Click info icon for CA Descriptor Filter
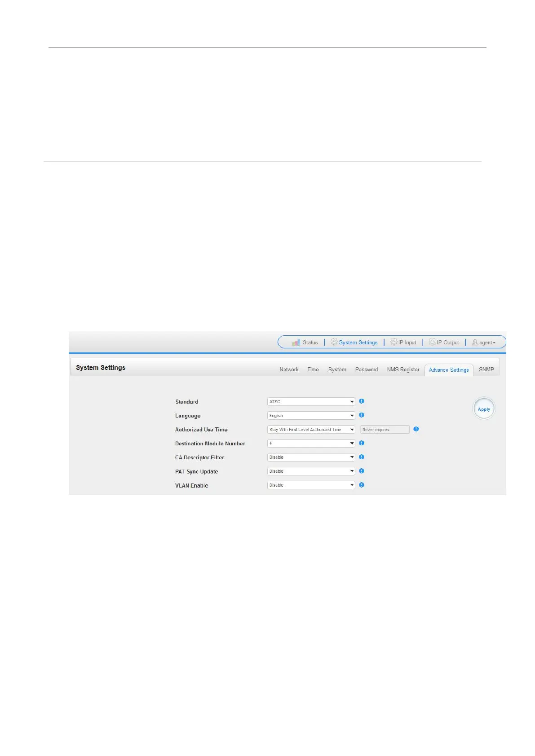Image resolution: width=535 pixels, height=756 pixels. 362,457
